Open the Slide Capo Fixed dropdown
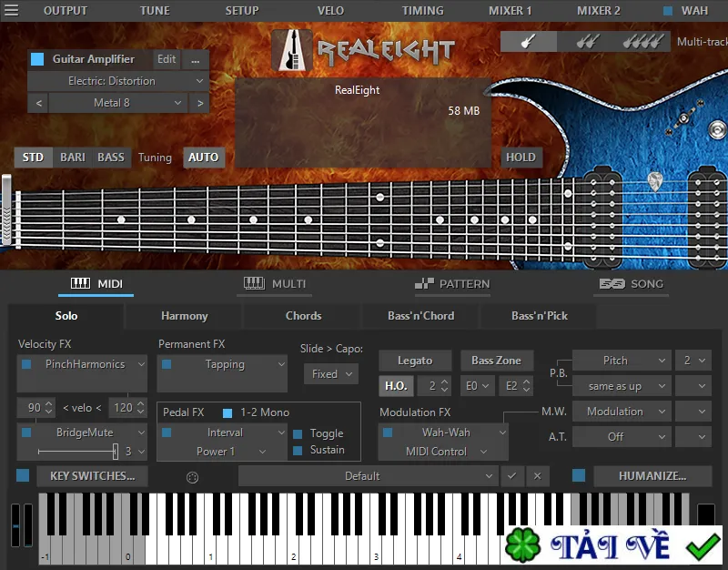This screenshot has height=570, width=728. (x=331, y=374)
